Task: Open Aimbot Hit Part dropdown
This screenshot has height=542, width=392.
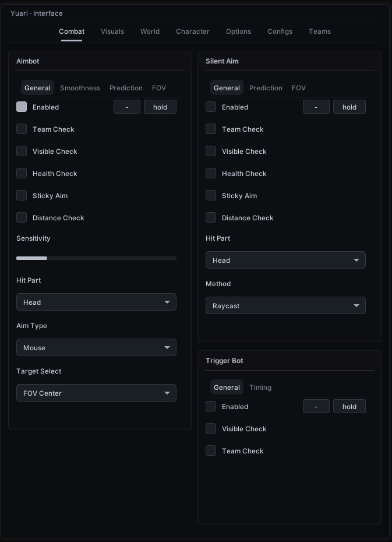Action: [x=96, y=302]
